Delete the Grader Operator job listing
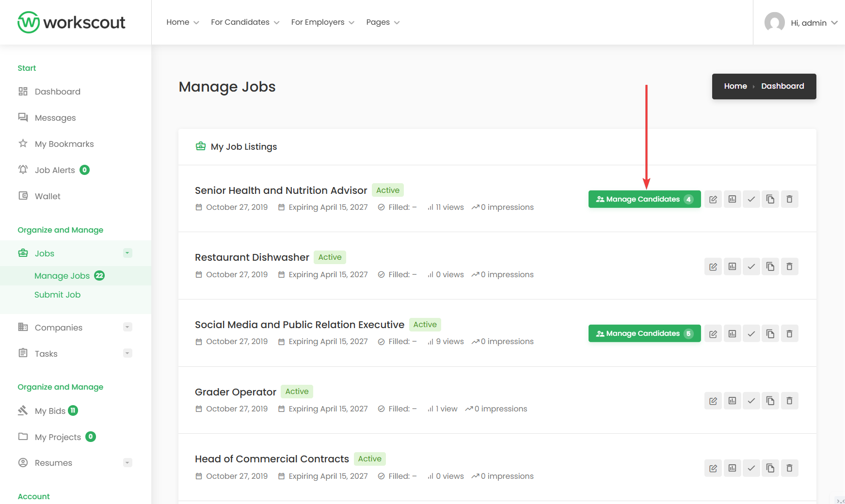Image resolution: width=845 pixels, height=504 pixels. pos(789,401)
